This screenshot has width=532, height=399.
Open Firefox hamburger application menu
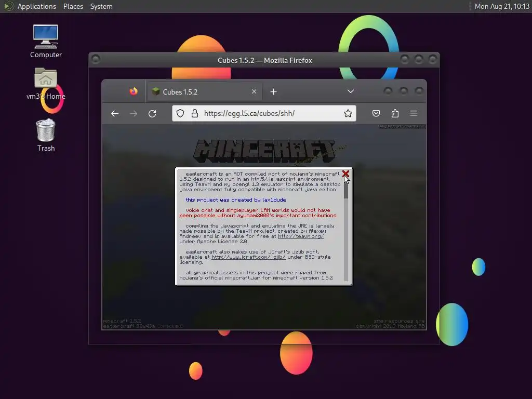click(x=413, y=113)
